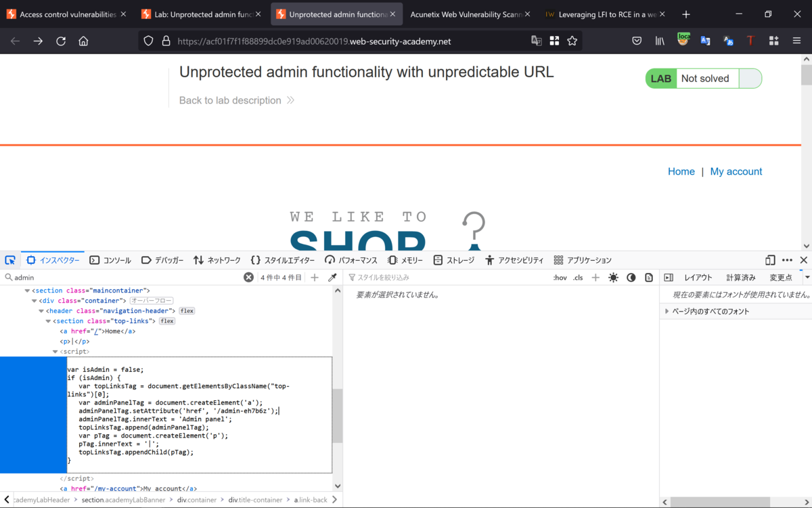The width and height of the screenshot is (812, 508).
Task: Go back using browser back arrow
Action: tap(15, 41)
